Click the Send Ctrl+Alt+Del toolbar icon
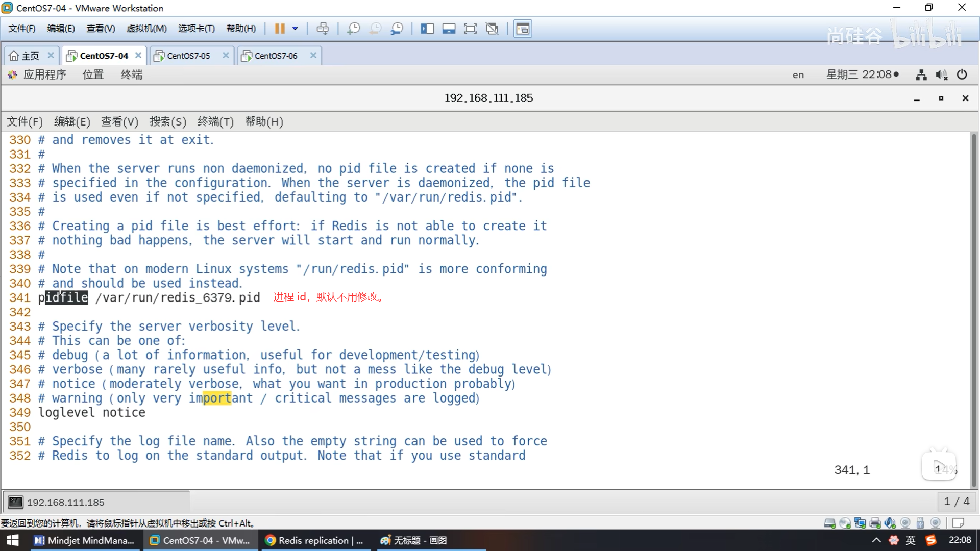 (323, 29)
